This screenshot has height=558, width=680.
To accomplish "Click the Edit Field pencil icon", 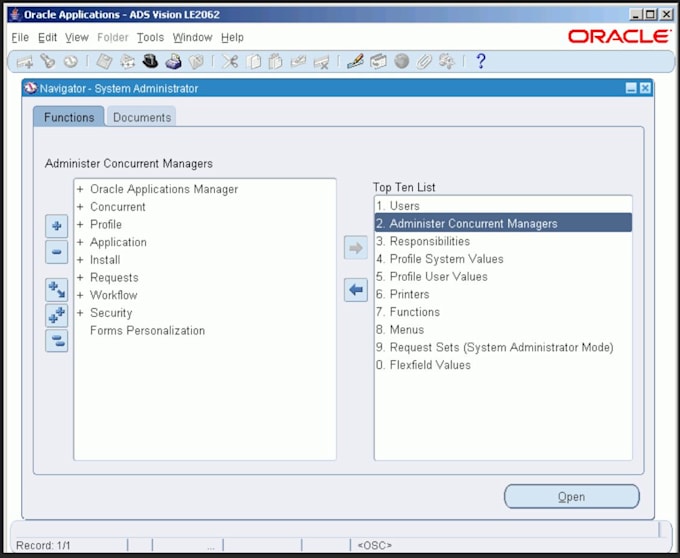I will 355,62.
